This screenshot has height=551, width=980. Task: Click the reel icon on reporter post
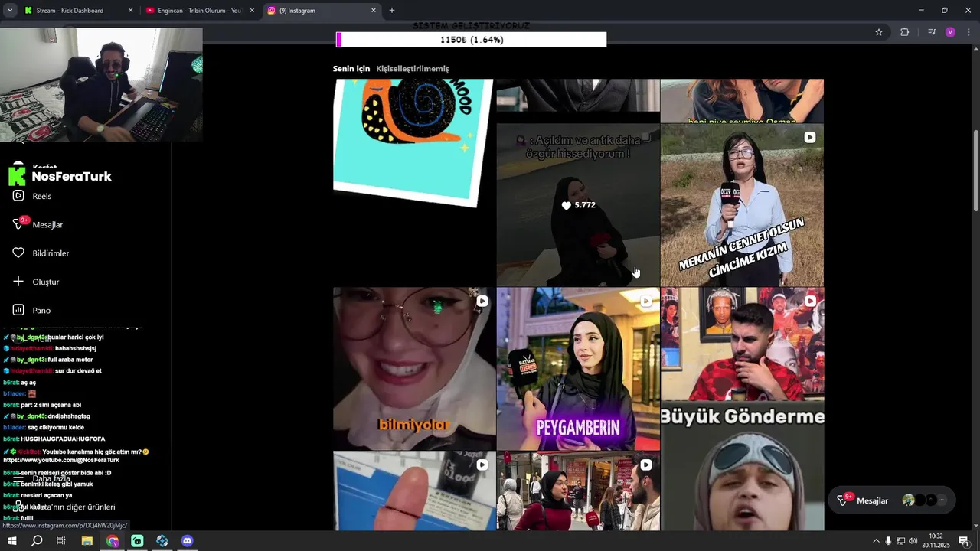click(x=810, y=137)
